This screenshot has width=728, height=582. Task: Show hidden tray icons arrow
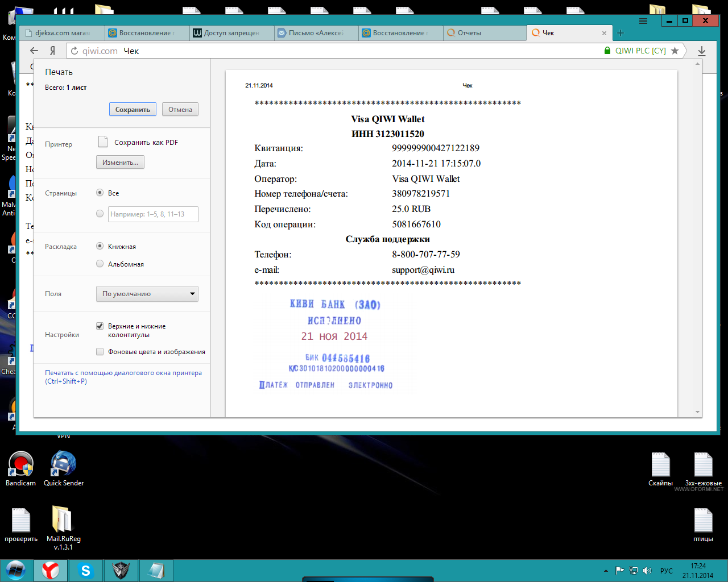pos(606,571)
